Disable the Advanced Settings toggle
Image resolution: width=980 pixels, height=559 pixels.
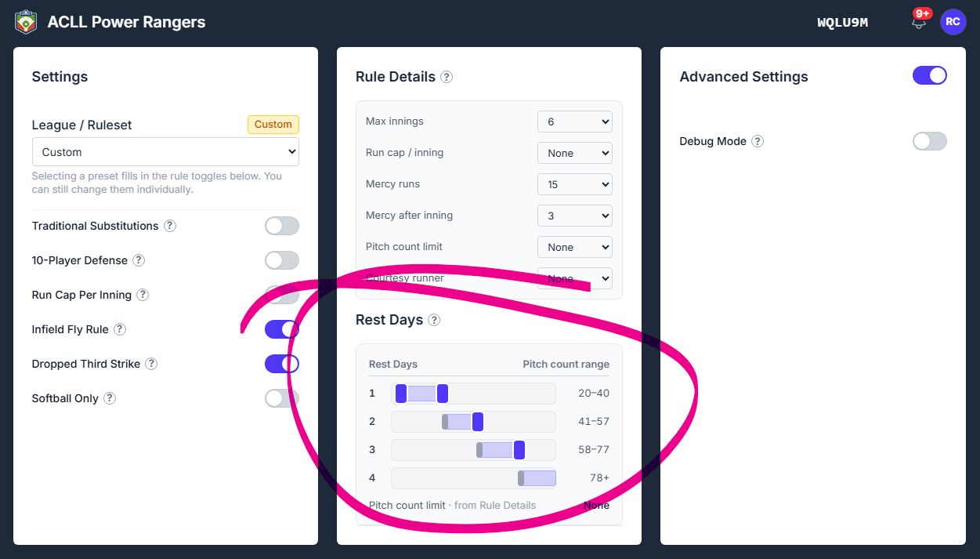tap(930, 75)
